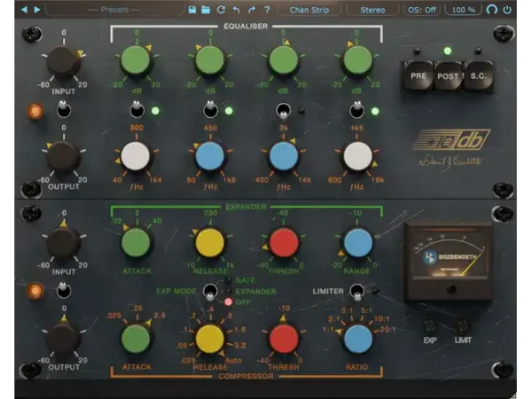
Task: Click the red expander THRESH knob
Action: click(284, 243)
